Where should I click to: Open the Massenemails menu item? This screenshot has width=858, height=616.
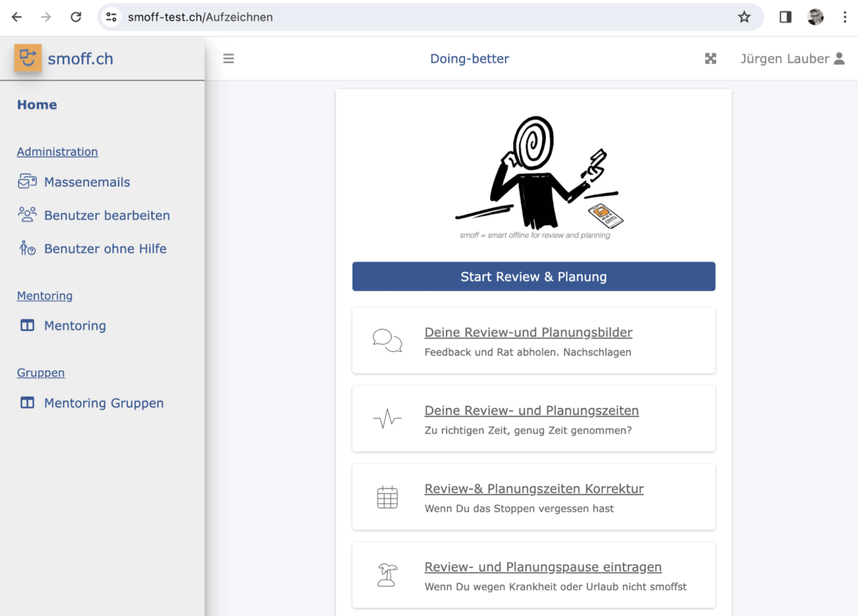coord(74,182)
